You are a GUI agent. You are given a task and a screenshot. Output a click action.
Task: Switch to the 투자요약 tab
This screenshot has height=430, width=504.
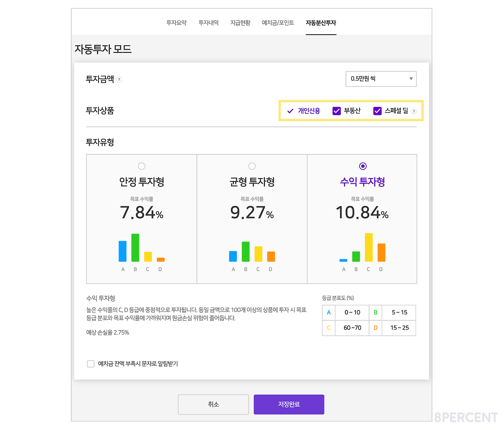click(x=176, y=23)
